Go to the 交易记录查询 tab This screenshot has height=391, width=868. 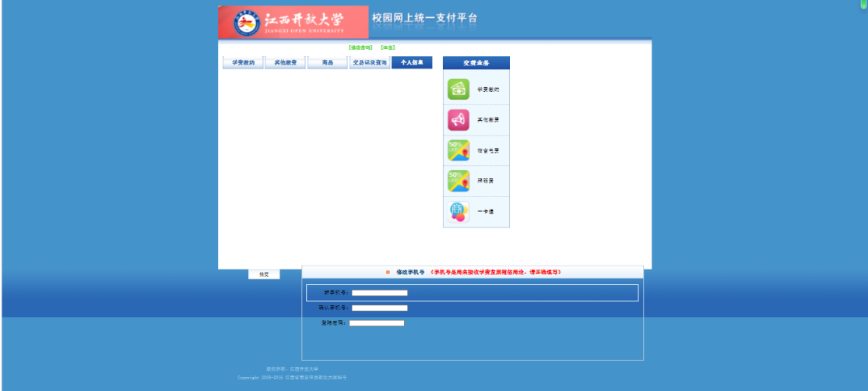click(x=370, y=62)
